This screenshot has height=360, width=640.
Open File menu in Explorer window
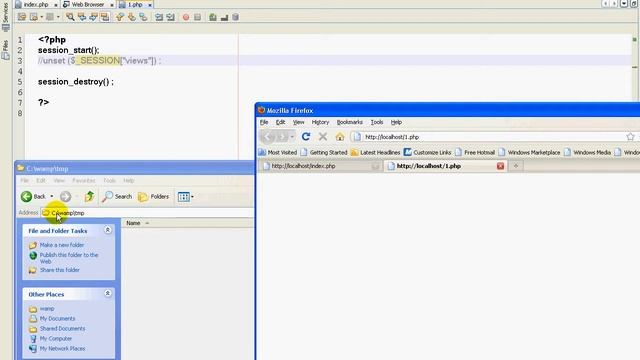(24, 180)
